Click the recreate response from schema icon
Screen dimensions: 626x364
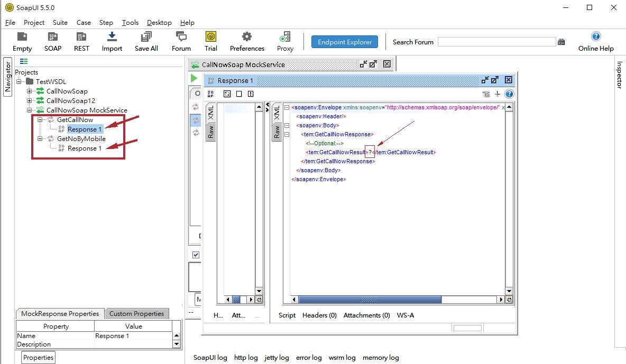click(x=227, y=94)
